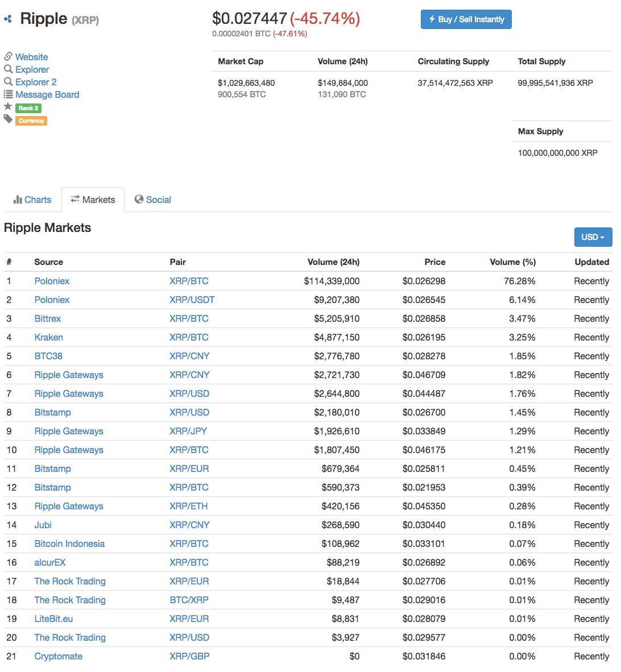
Task: Open the BTC/XRP pair link
Action: 189,600
